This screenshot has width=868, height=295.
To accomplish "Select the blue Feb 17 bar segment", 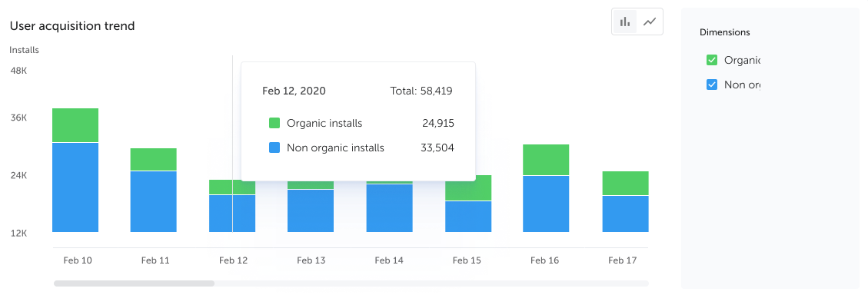I will (626, 214).
